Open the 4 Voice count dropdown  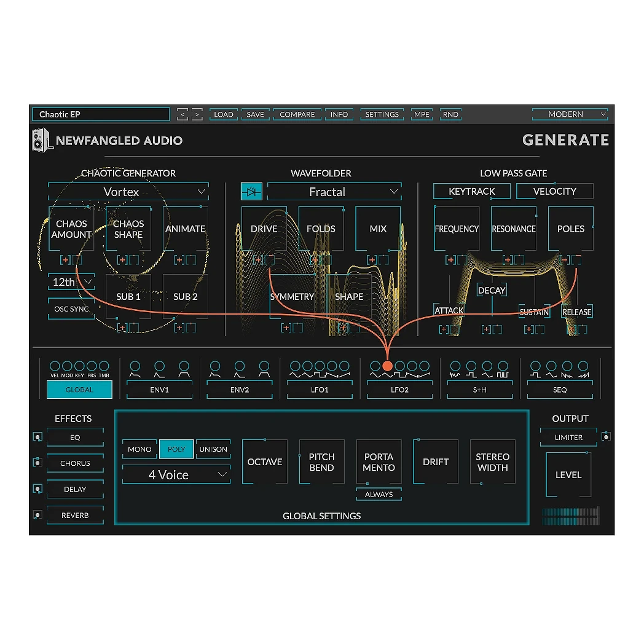(x=176, y=475)
